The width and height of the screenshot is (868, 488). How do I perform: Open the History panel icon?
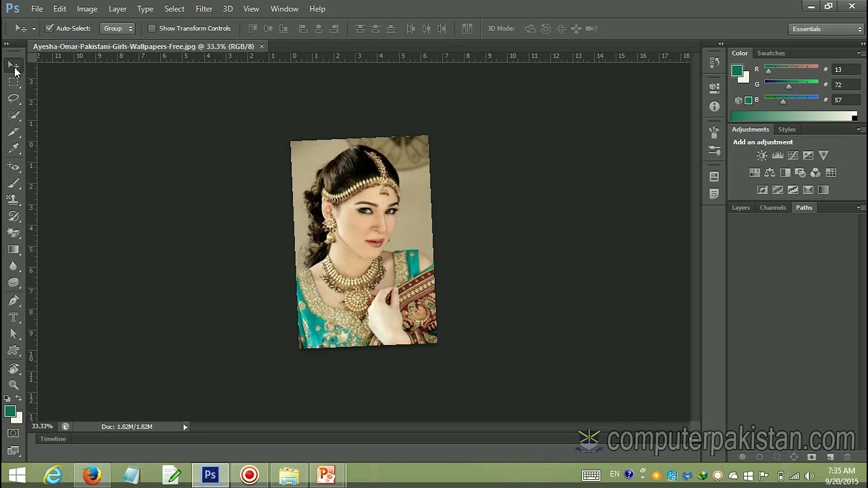coord(714,63)
